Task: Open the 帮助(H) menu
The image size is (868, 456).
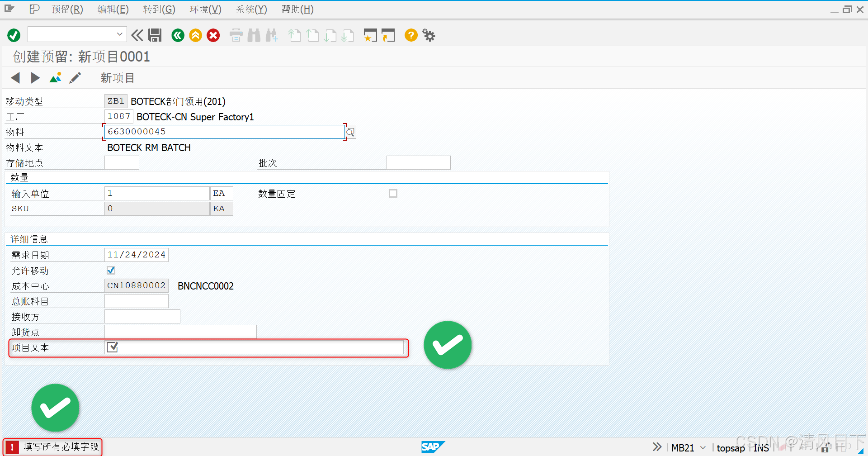Action: 297,9
